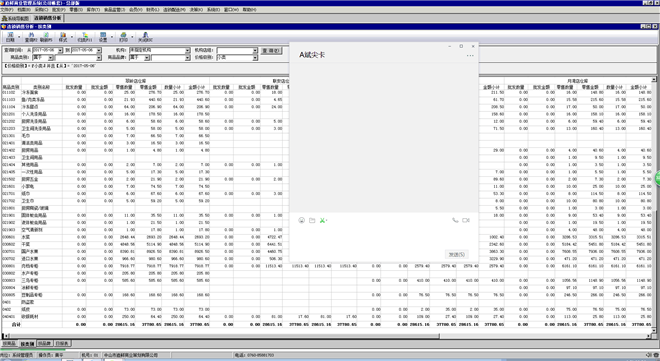Click the 发送(S) send button in chat
The width and height of the screenshot is (660, 361).
tap(457, 255)
